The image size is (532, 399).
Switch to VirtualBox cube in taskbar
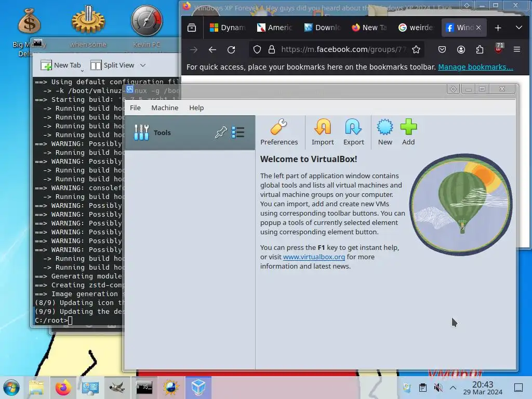(x=198, y=388)
